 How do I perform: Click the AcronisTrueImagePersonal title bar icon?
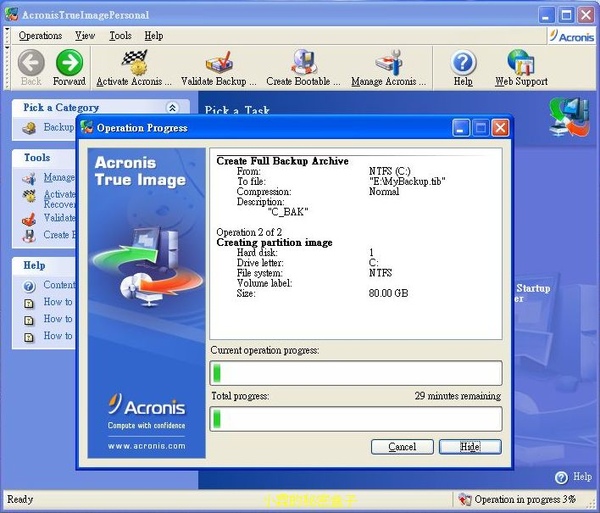coord(11,15)
